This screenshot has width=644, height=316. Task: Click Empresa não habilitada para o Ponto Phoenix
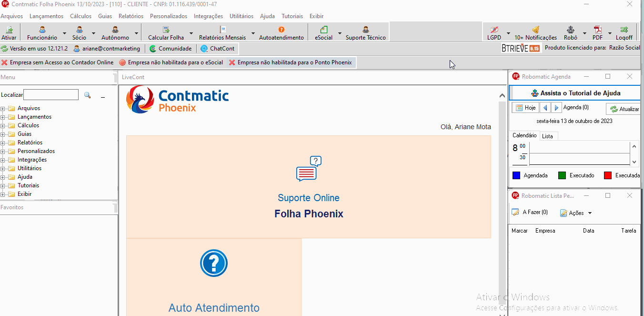click(291, 62)
